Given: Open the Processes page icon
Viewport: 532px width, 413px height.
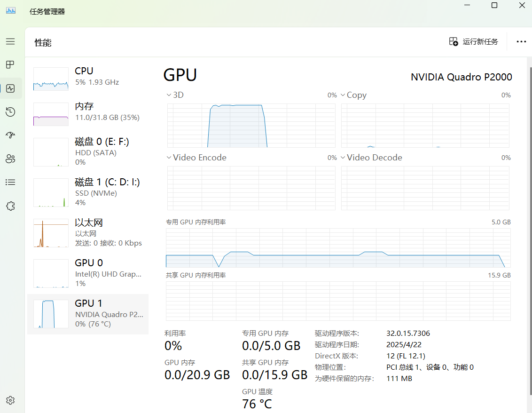Looking at the screenshot, I should coord(10,64).
